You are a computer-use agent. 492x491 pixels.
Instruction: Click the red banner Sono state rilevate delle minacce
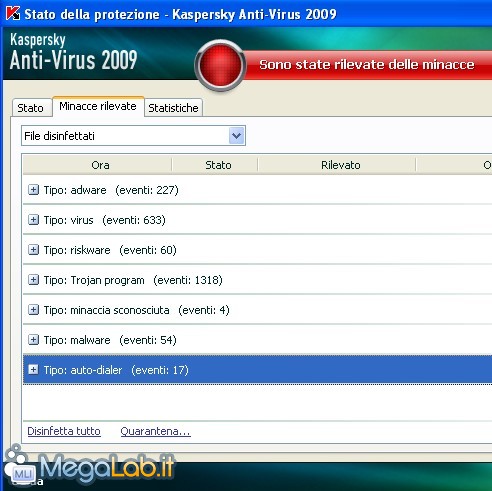point(367,65)
